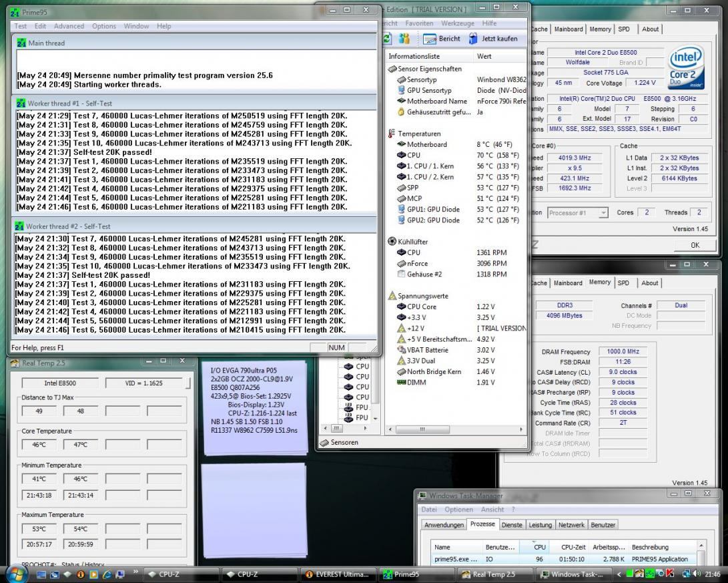This screenshot has height=583, width=728.
Task: Click the down arrow of Everest tree scrollbar
Action: click(x=375, y=419)
